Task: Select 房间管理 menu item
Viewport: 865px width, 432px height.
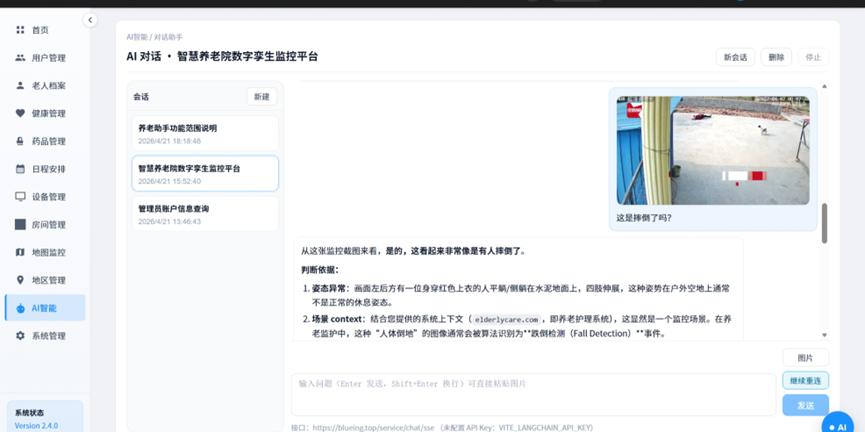Action: coord(45,225)
